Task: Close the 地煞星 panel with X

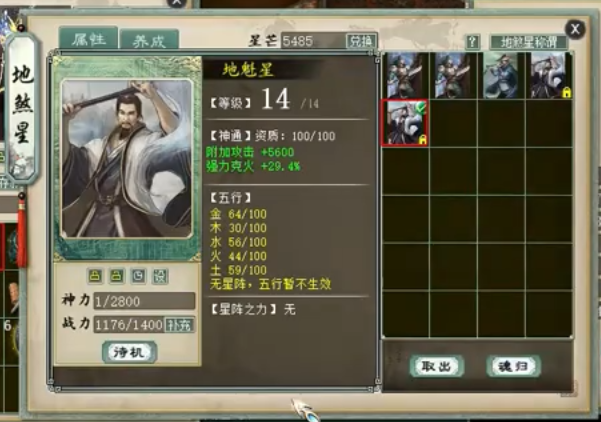Action: (x=575, y=29)
